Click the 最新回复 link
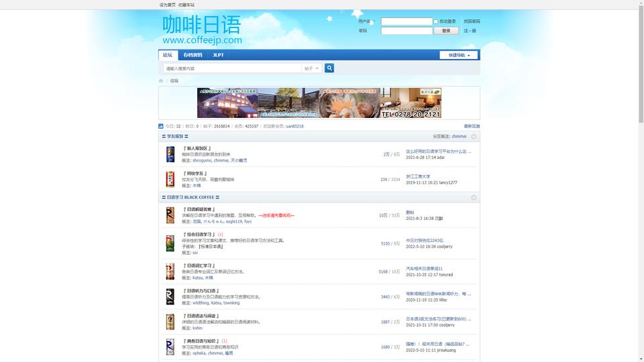The height and width of the screenshot is (362, 644). 472,127
